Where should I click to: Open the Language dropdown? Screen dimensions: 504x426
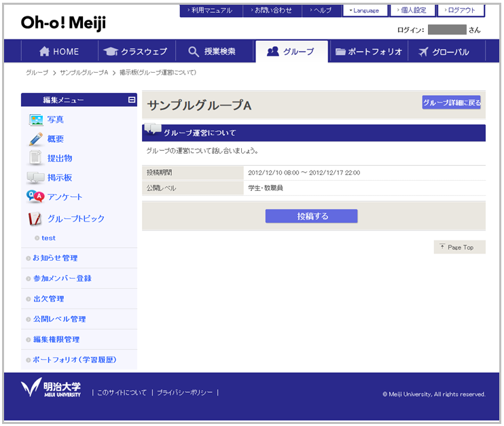pyautogui.click(x=365, y=10)
